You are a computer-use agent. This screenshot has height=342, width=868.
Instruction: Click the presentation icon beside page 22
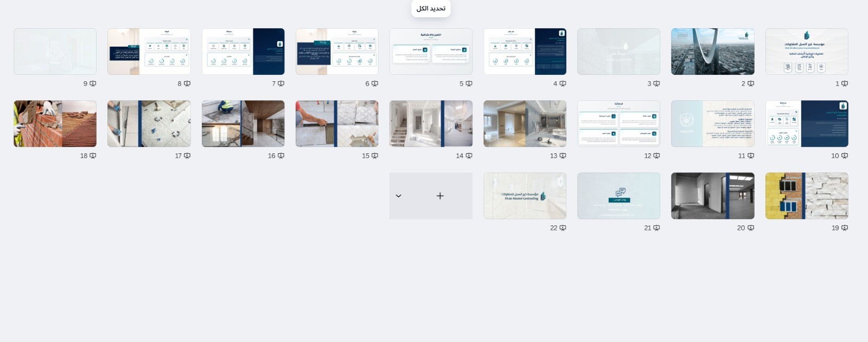point(563,228)
